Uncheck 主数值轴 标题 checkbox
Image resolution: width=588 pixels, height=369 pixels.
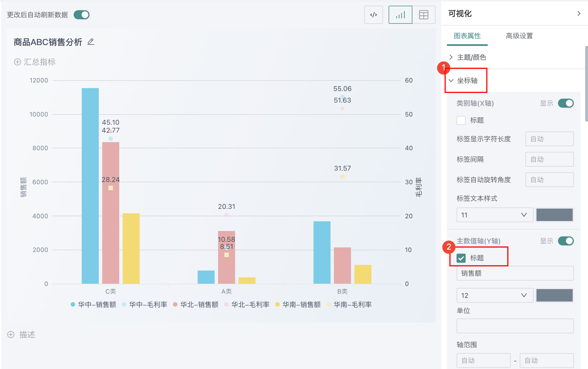point(461,258)
